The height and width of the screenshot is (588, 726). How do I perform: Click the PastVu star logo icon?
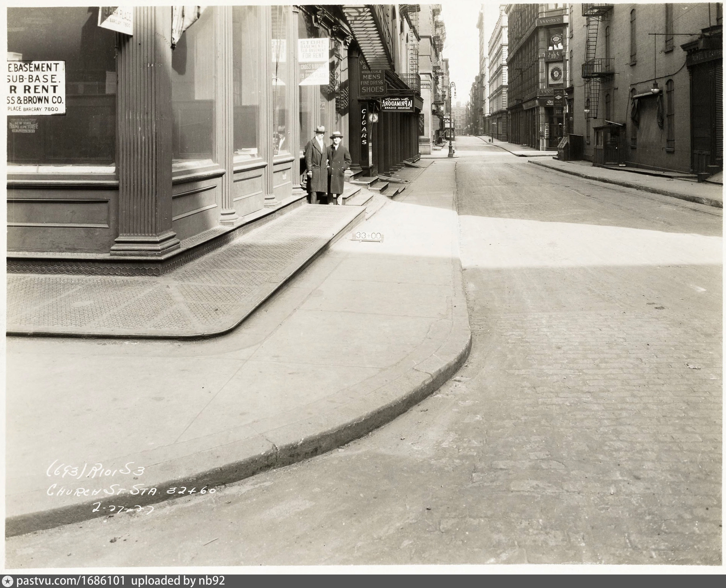[7, 581]
